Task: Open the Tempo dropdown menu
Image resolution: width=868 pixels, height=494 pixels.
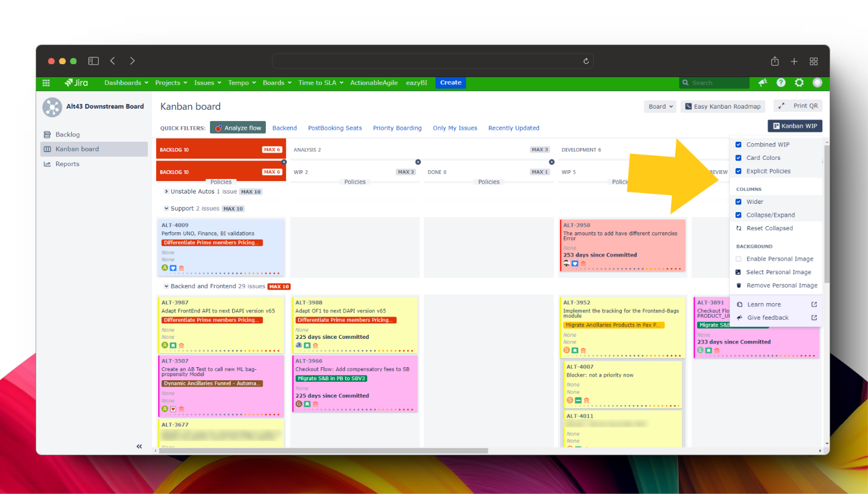Action: [242, 83]
